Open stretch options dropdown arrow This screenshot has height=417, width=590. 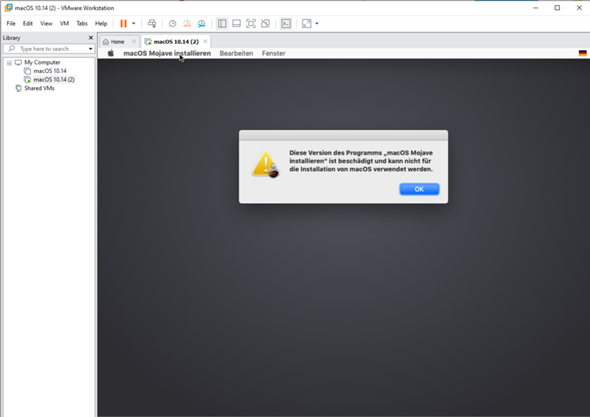point(317,23)
